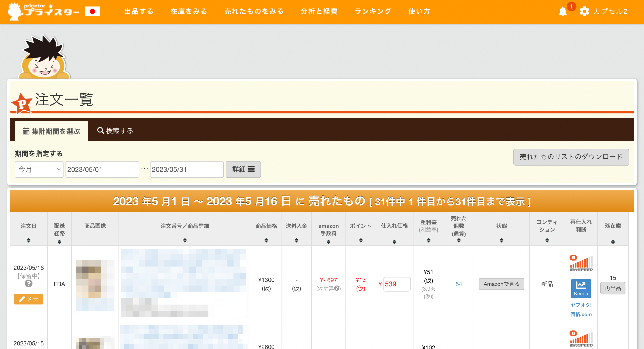Click end date field 2023/05/31
The height and width of the screenshot is (349, 644).
(x=187, y=169)
